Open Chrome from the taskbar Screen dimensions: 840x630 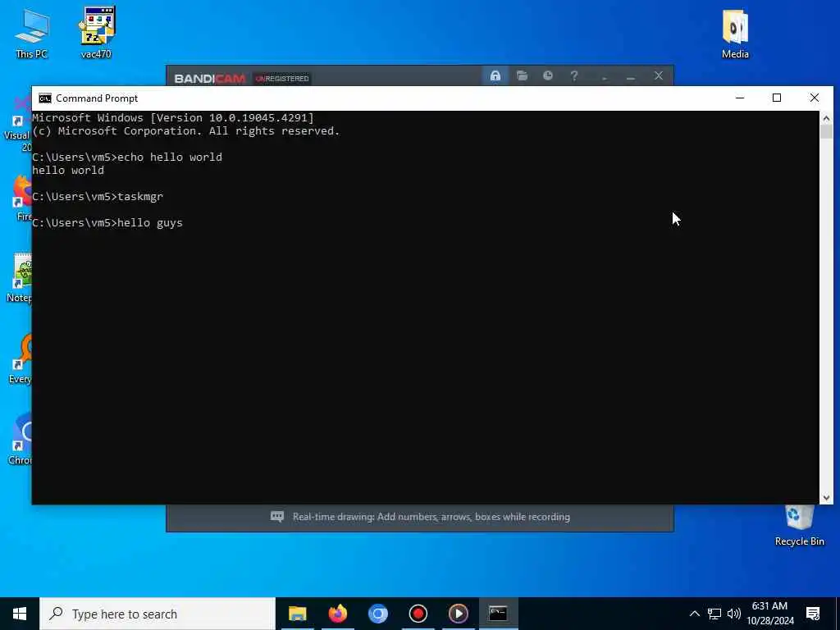(377, 614)
